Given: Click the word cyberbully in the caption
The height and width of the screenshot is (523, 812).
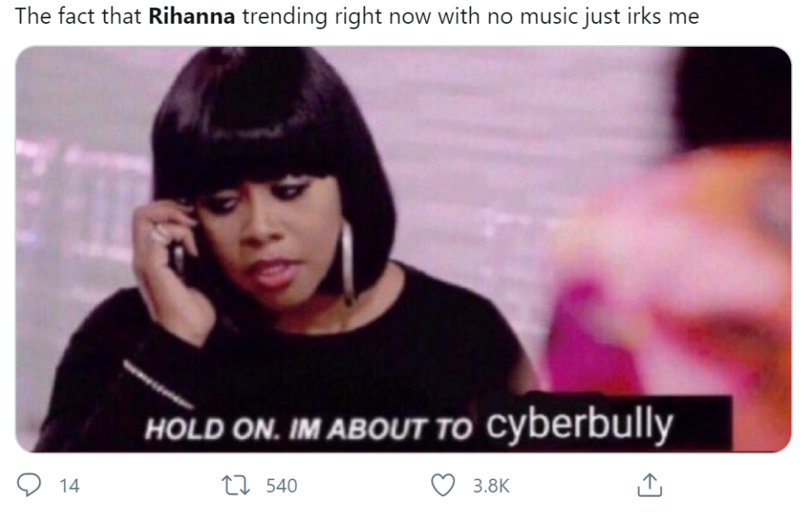Looking at the screenshot, I should (579, 425).
